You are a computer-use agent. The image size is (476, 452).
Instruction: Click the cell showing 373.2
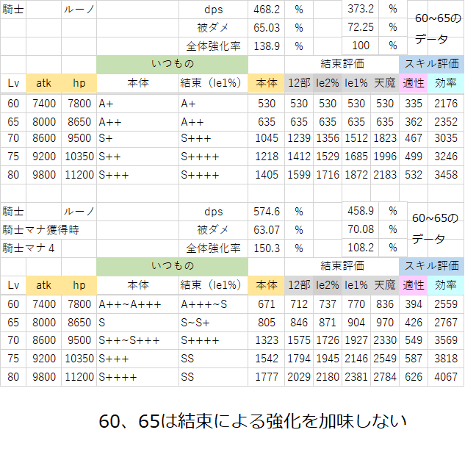[361, 9]
